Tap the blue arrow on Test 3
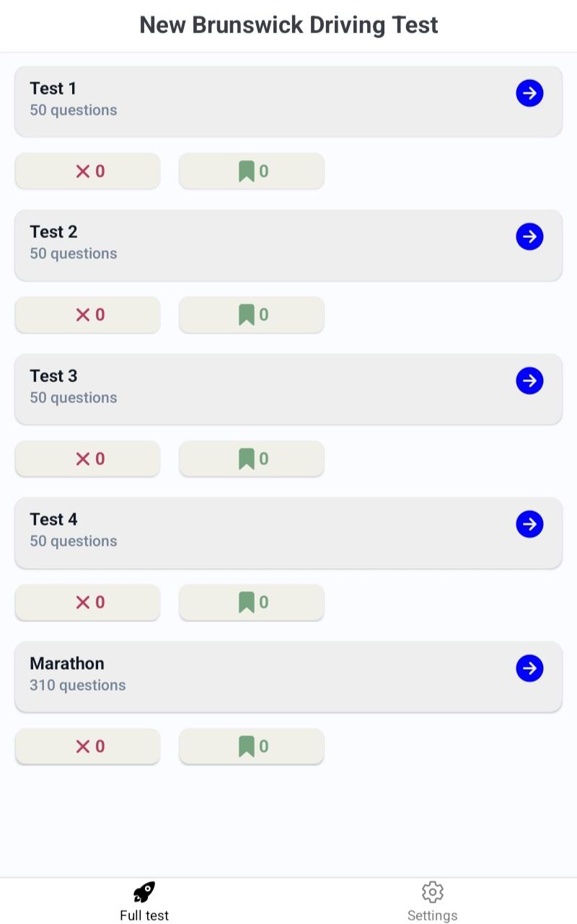The width and height of the screenshot is (577, 924). [x=529, y=381]
